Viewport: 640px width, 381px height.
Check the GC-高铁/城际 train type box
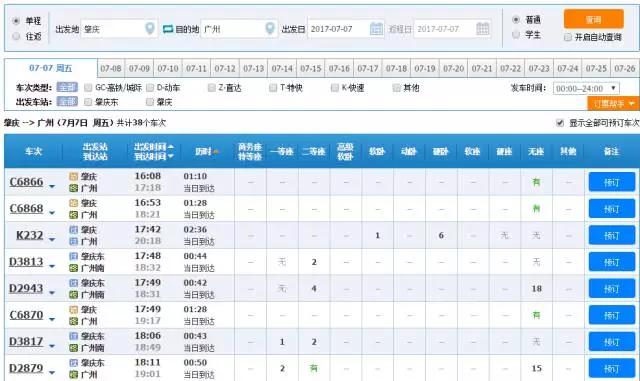point(88,87)
